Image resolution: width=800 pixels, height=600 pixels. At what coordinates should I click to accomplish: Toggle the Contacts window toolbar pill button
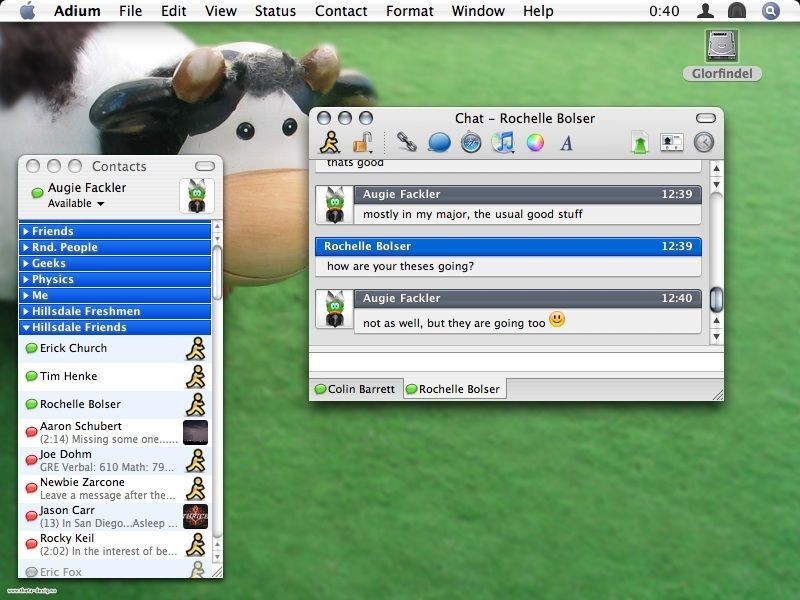click(x=205, y=166)
